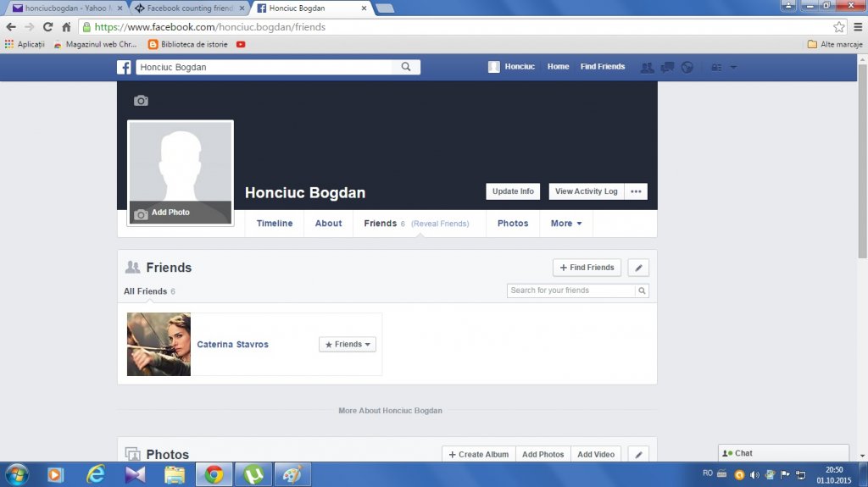This screenshot has width=868, height=487.
Task: Open Chrome menu hamburger icon
Action: pos(858,26)
